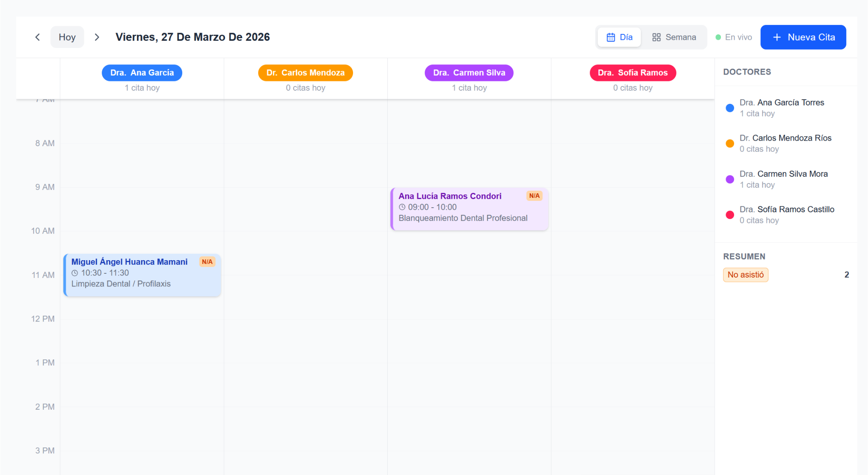This screenshot has width=868, height=475.
Task: Click the clock icon in Miguel Ángel's appointment
Action: click(x=75, y=273)
